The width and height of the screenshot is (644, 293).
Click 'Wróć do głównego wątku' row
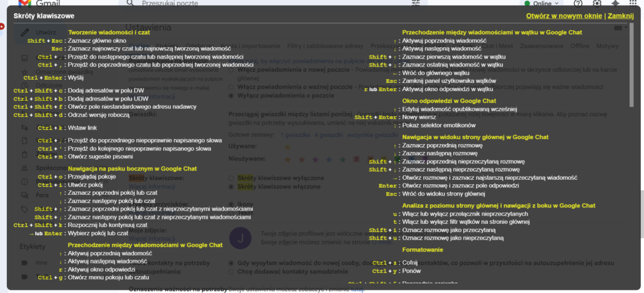[x=435, y=73]
